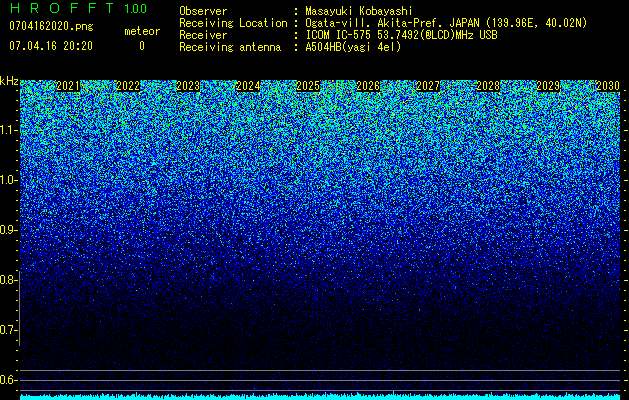
Task: Click the Receiving Location field label
Action: pyautogui.click(x=233, y=23)
